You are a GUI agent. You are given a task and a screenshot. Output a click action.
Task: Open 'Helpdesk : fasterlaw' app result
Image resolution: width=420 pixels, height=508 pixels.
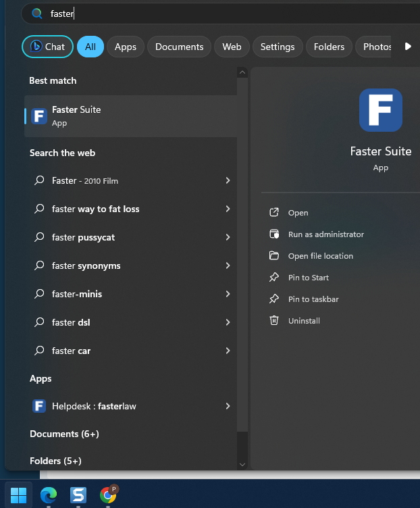tap(130, 406)
